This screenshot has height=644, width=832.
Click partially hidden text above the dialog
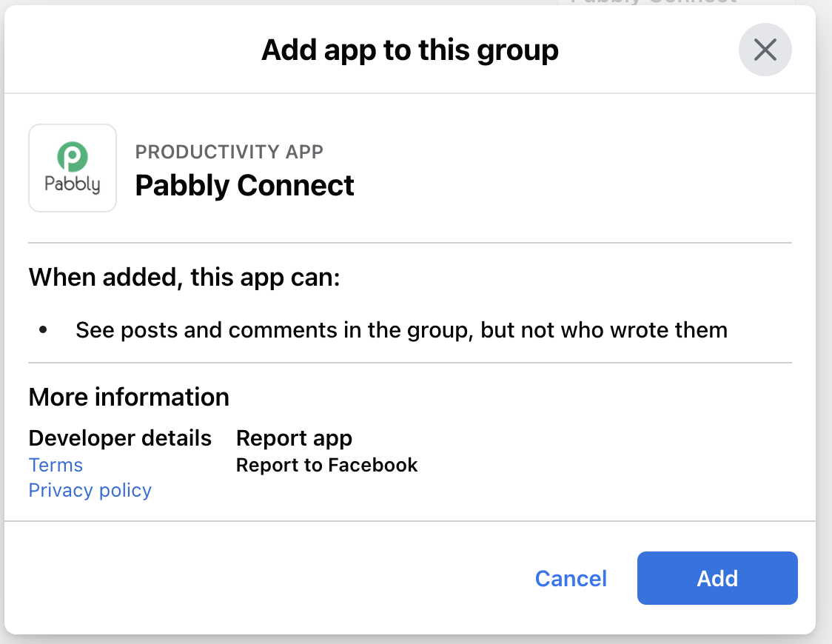tap(654, 2)
